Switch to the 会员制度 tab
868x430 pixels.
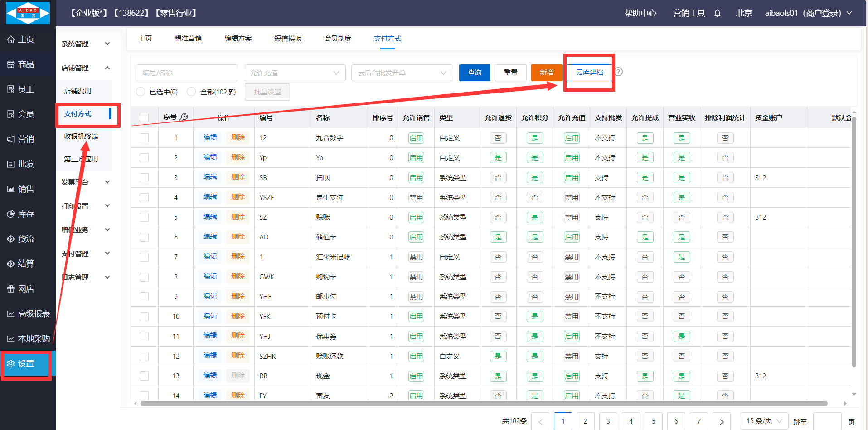pyautogui.click(x=338, y=39)
